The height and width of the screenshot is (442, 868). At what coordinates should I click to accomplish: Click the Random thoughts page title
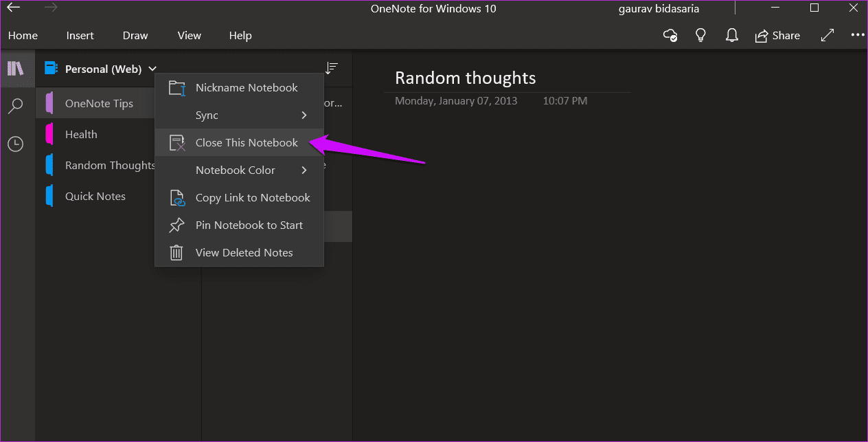[465, 78]
